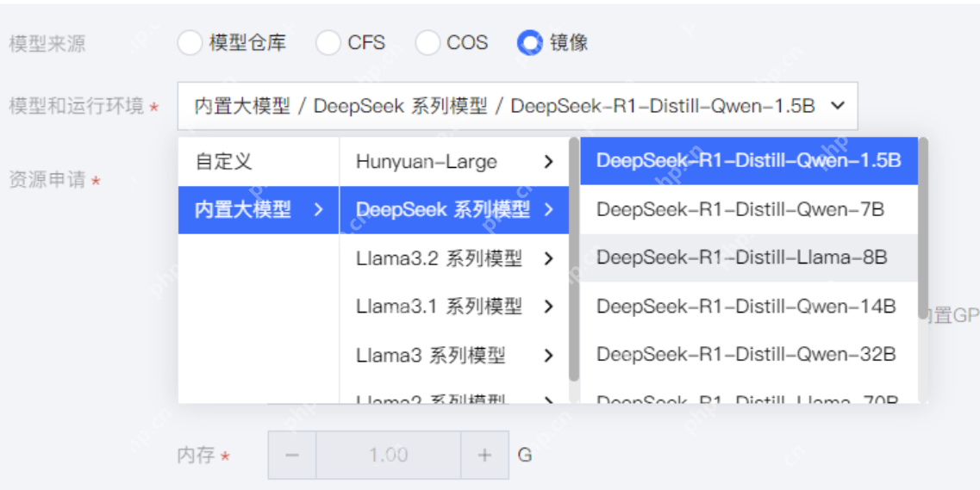This screenshot has width=980, height=490.
Task: Click the 模型和运行环境 label
Action: pos(76,106)
